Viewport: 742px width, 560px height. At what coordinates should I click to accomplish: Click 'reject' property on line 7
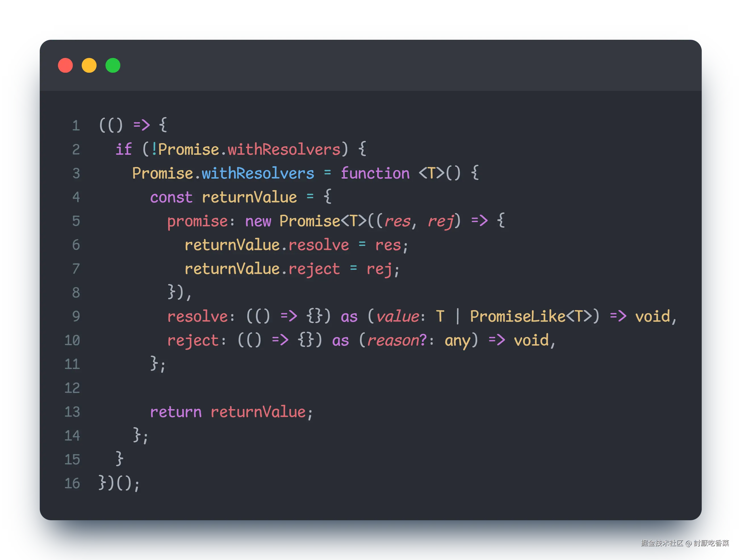[314, 269]
